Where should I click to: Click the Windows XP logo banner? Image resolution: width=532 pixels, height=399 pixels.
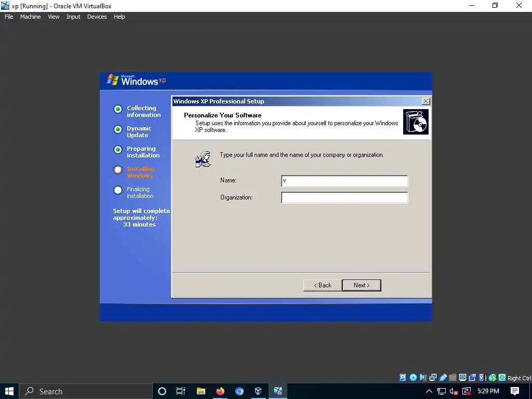(137, 81)
